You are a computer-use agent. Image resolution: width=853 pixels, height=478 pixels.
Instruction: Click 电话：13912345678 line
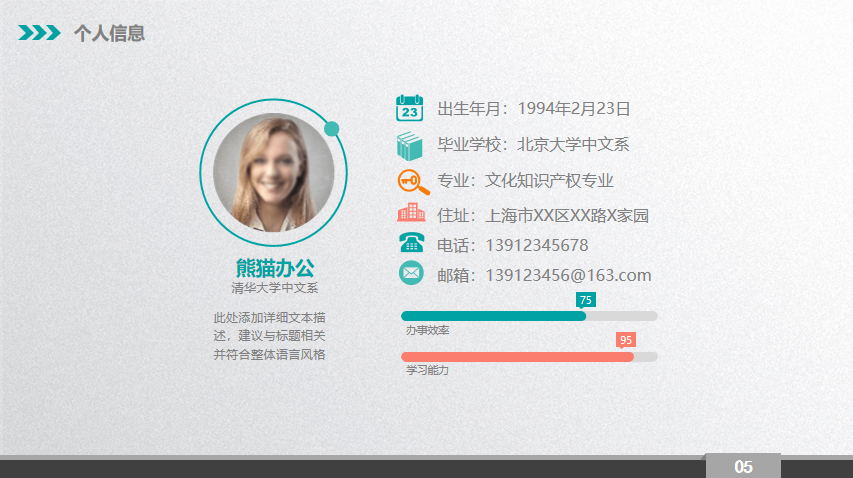(x=512, y=246)
